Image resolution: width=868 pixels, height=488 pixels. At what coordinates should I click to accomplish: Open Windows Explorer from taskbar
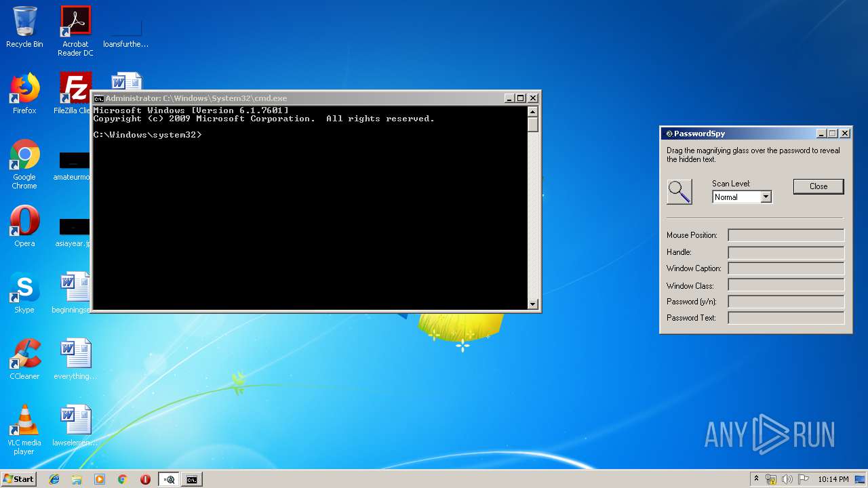pos(77,479)
